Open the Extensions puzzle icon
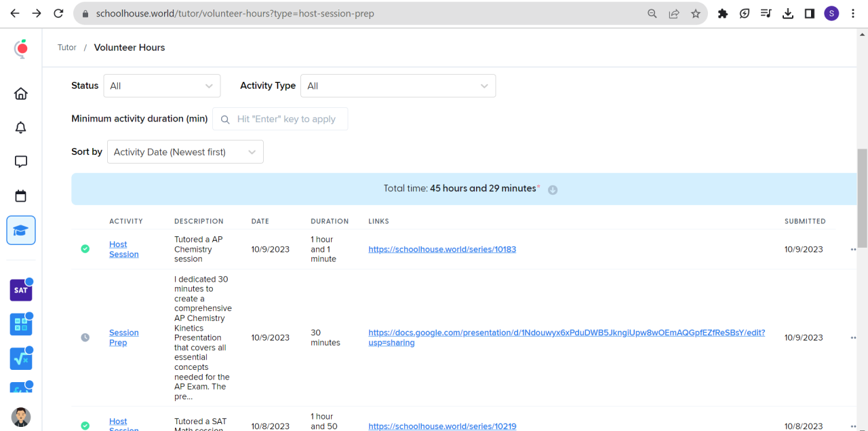This screenshot has width=868, height=431. click(x=723, y=14)
